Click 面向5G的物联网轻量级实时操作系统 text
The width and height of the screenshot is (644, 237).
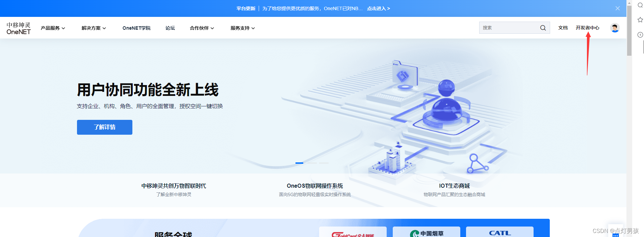pyautogui.click(x=315, y=194)
